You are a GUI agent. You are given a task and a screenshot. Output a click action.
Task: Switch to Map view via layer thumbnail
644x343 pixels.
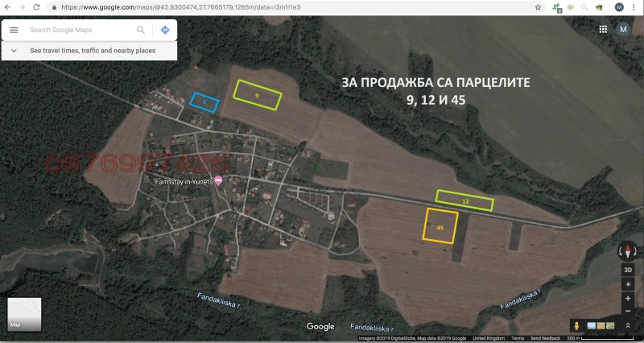pyautogui.click(x=24, y=315)
